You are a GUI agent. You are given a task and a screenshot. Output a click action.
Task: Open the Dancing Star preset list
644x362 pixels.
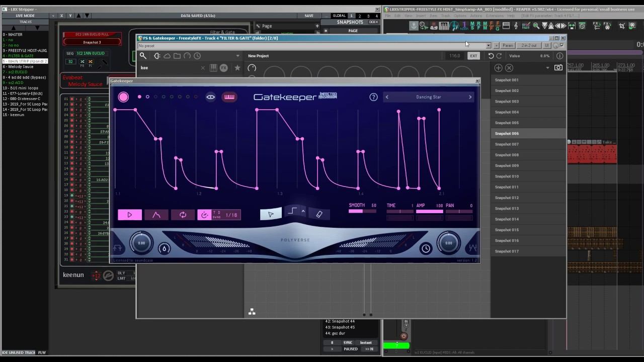(x=429, y=97)
